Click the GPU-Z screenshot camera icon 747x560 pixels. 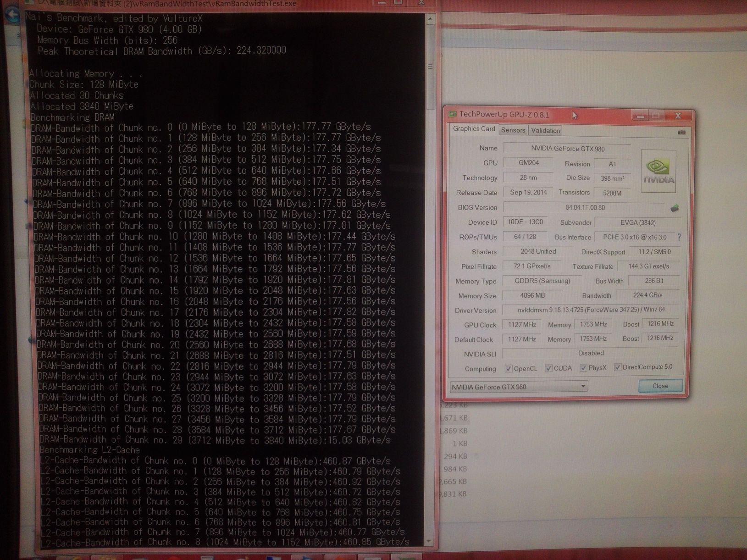(x=681, y=132)
